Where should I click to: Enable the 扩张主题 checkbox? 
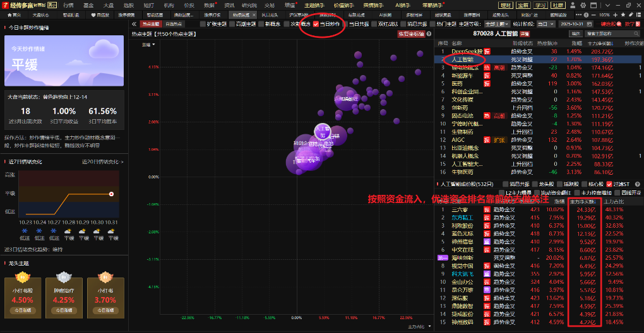click(x=203, y=24)
